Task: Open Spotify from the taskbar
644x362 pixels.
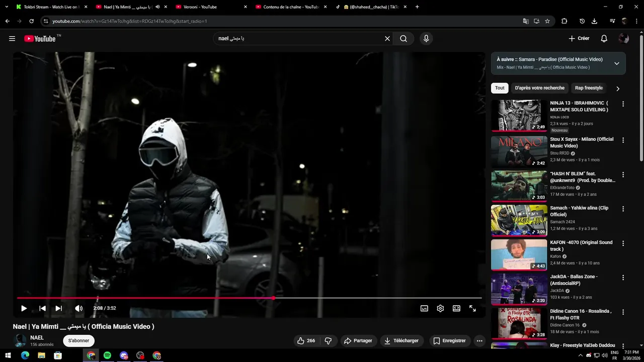Action: point(107,355)
